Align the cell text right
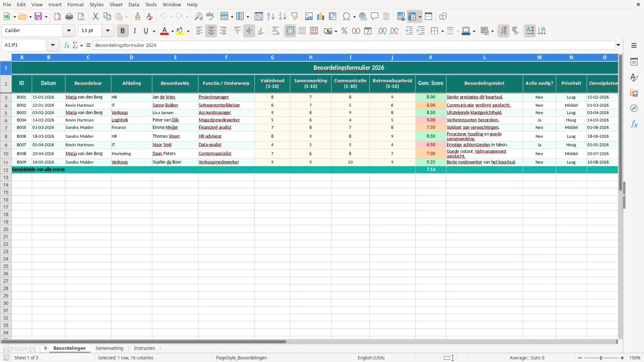The height and width of the screenshot is (362, 644). pos(223,31)
